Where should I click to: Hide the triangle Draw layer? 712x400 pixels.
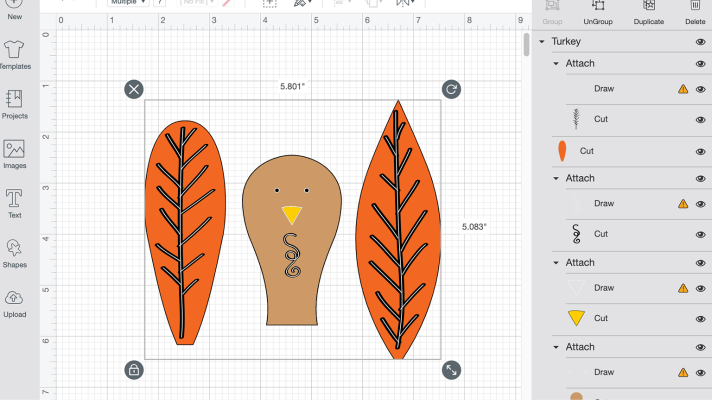pos(700,289)
